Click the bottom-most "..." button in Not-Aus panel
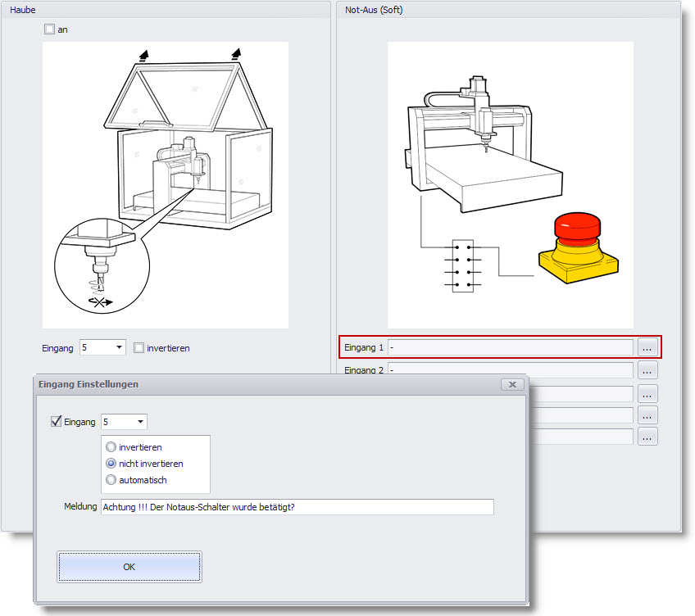Viewport: 695px width, 616px height. 647,437
